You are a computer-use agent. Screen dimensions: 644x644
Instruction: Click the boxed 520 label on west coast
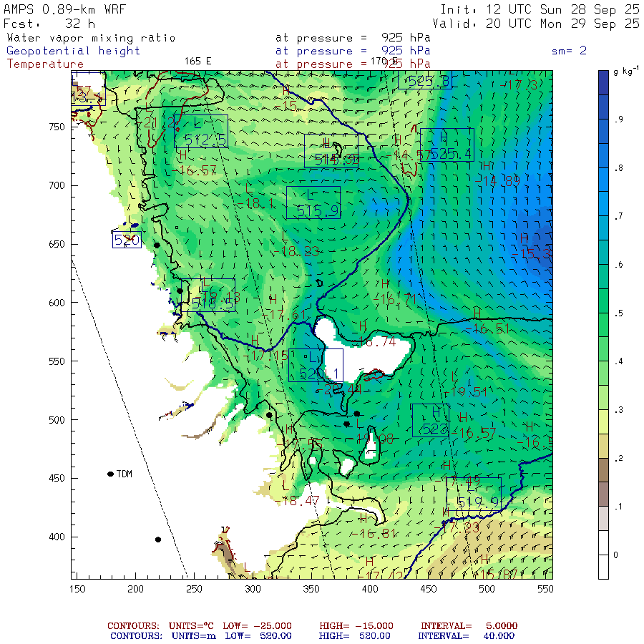coord(127,240)
